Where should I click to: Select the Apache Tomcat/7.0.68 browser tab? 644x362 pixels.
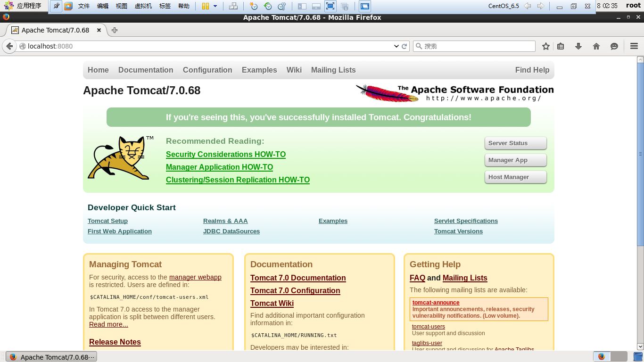coord(56,30)
